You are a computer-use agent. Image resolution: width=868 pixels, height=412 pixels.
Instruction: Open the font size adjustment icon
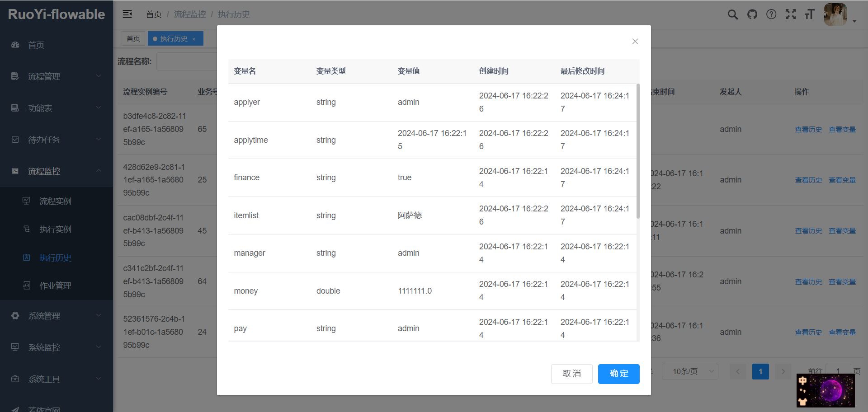(x=810, y=14)
